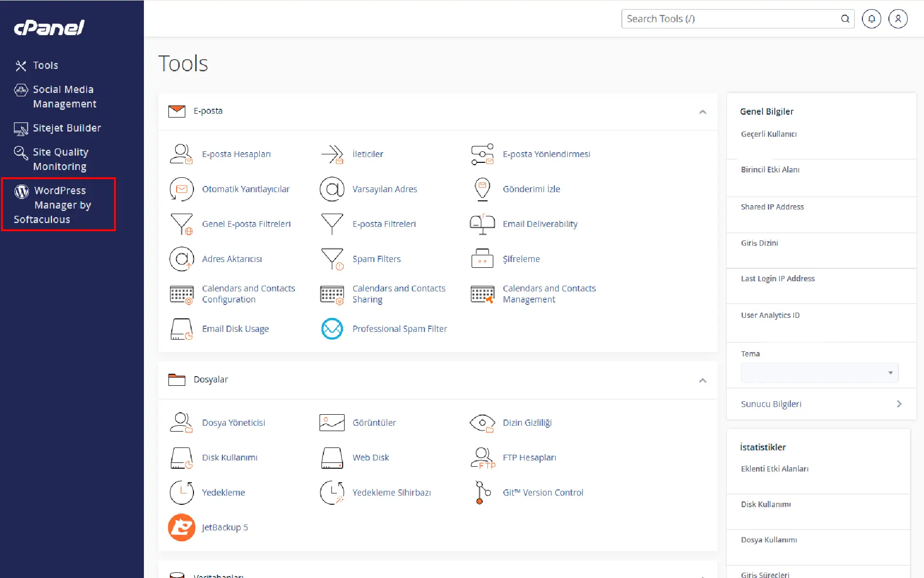Open the Email Deliverability mailbox icon
Viewport: 924px width, 578px height.
coord(482,224)
